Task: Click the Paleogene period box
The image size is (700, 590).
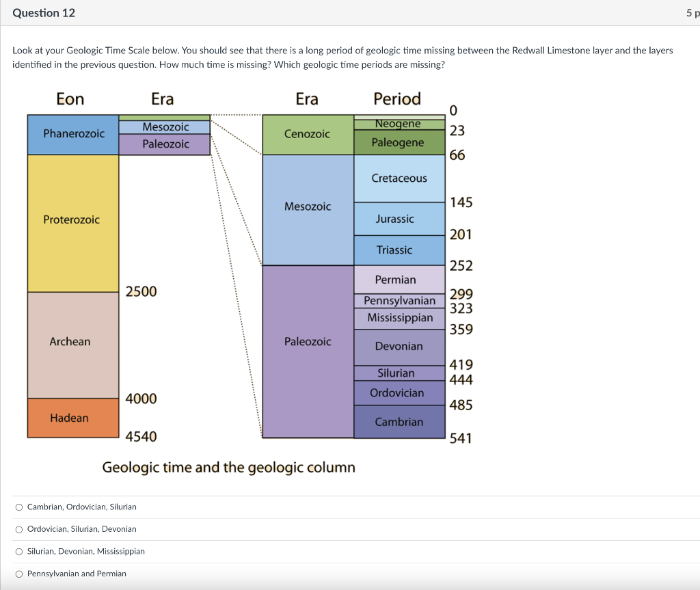Action: (x=399, y=142)
